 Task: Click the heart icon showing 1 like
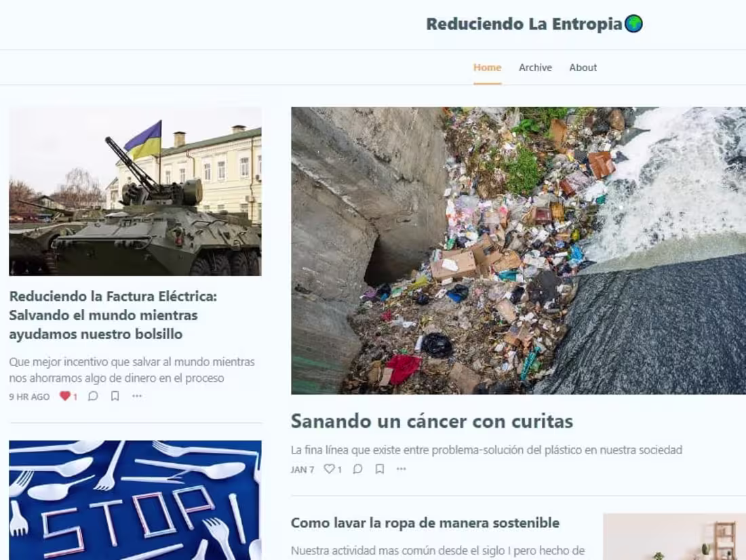(x=66, y=397)
